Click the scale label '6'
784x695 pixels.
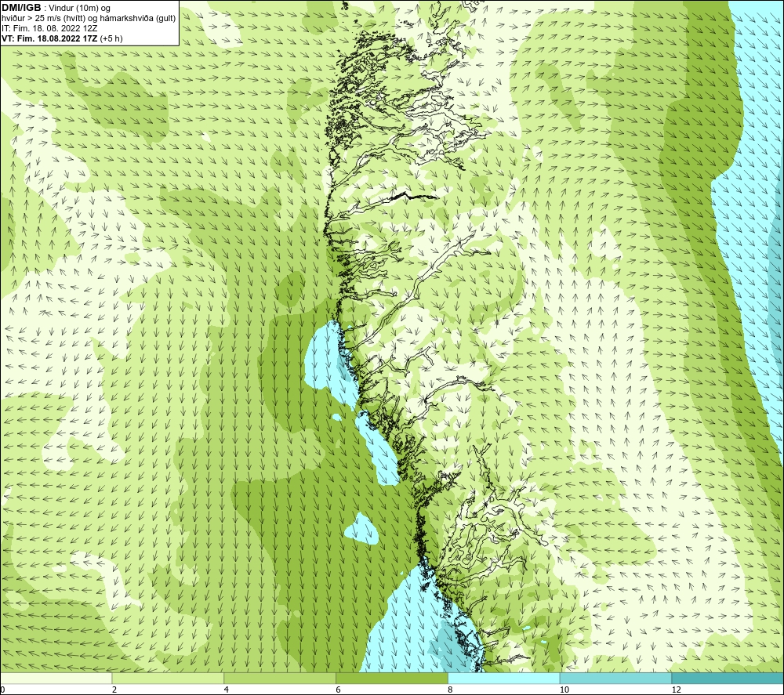click(x=339, y=690)
